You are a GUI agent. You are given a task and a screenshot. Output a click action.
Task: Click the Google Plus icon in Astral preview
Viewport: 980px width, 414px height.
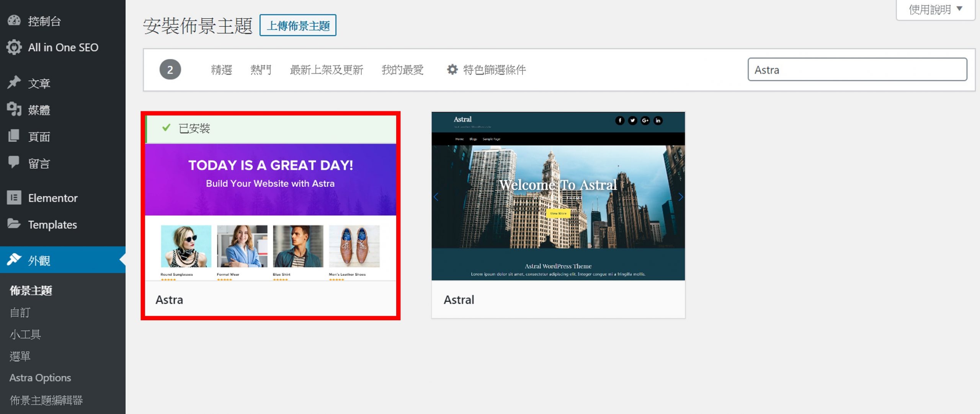click(645, 121)
